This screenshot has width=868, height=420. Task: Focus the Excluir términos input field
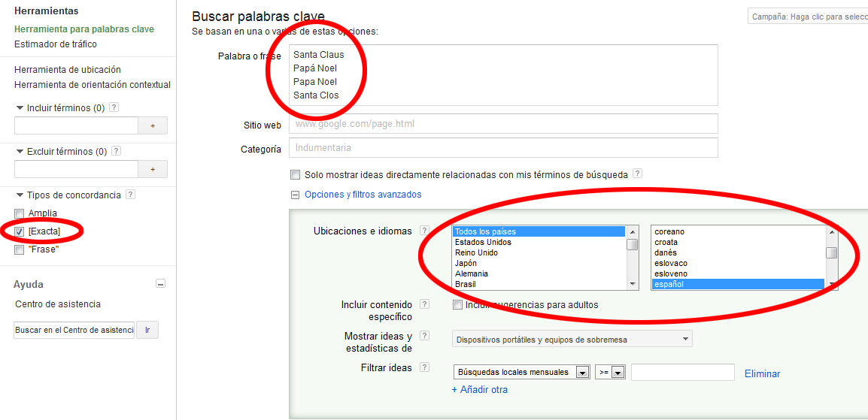pos(76,169)
